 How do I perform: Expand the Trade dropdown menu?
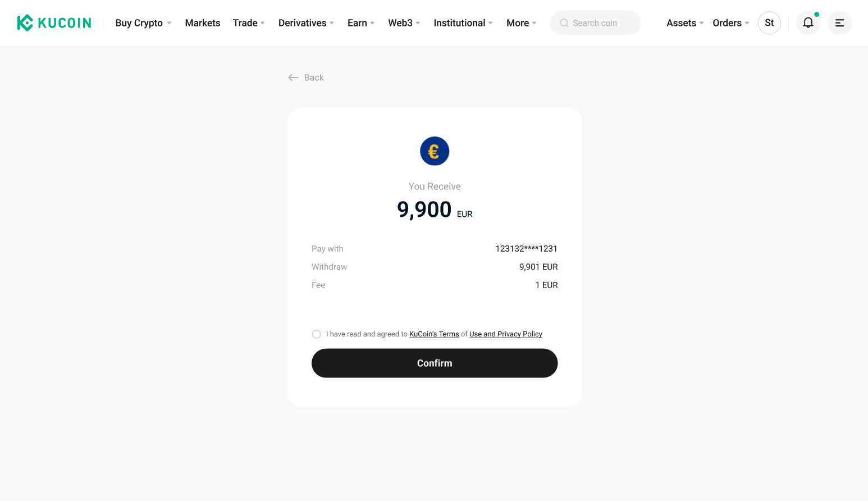point(249,23)
